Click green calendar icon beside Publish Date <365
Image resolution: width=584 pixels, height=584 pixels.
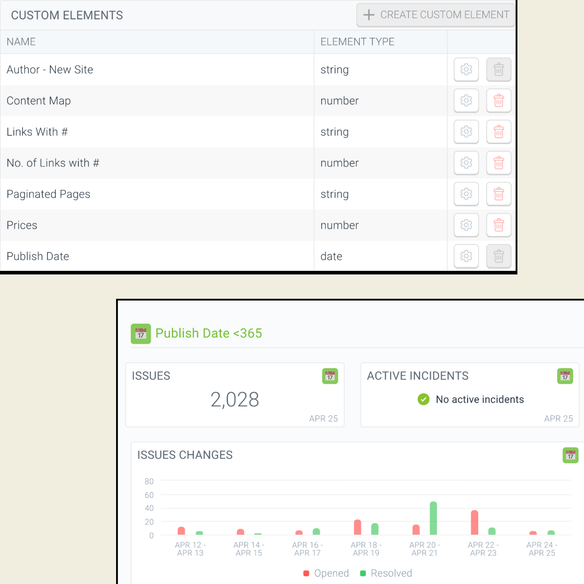[140, 333]
